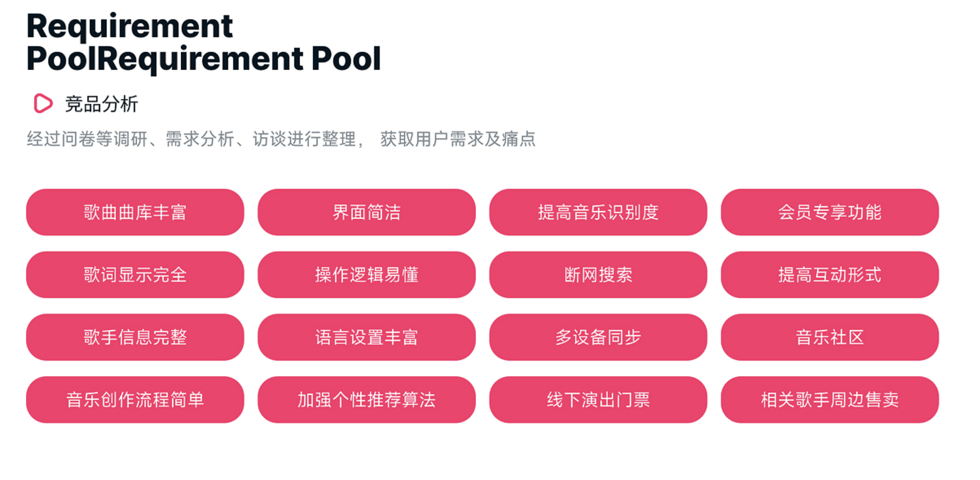Click the pink play-shaped logo icon
Viewport: 980px width, 480px height.
43,103
